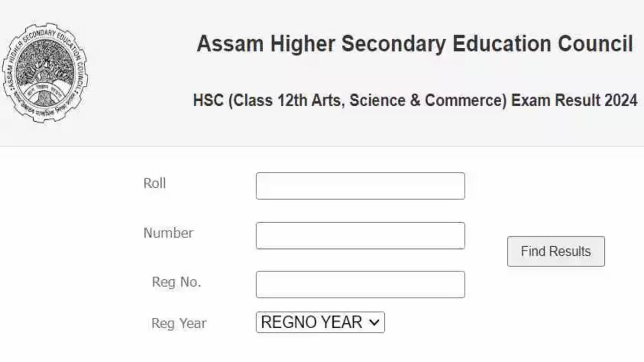Expand the Reg Year selector chevron arrow

coord(375,322)
